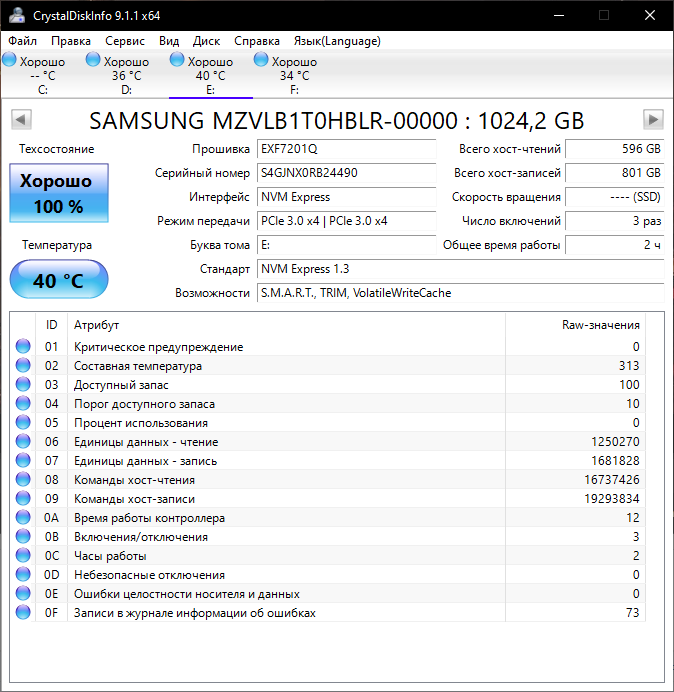Click status dot of attribute 02

[x=23, y=365]
